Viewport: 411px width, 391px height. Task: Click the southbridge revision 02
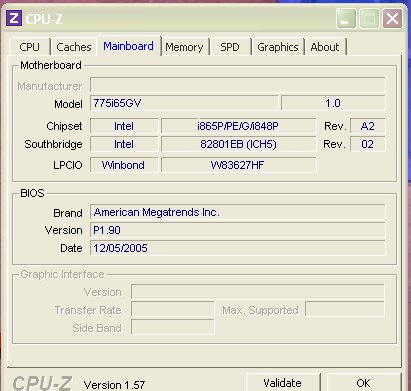[368, 144]
